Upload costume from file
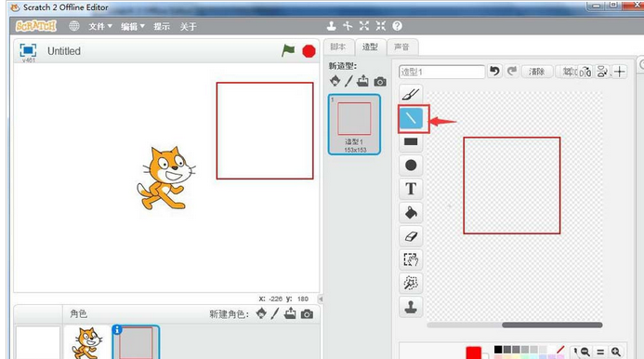This screenshot has width=644, height=359. 362,81
